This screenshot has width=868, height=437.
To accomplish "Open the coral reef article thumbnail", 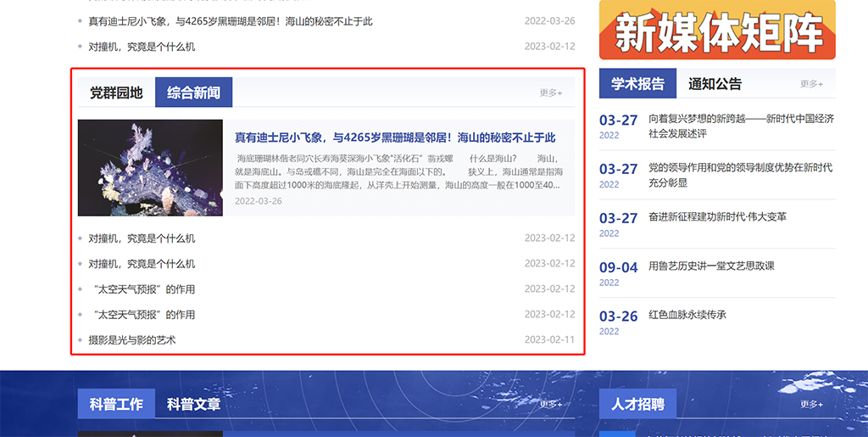I will pos(150,168).
